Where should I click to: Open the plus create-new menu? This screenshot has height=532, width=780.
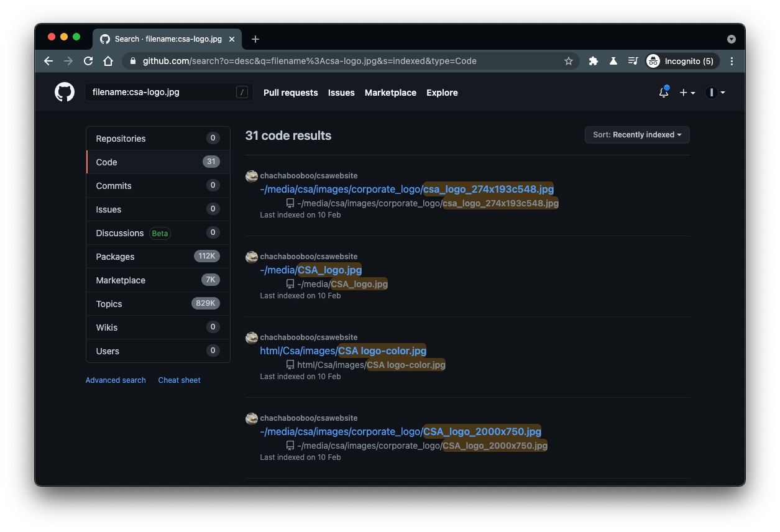pyautogui.click(x=687, y=93)
